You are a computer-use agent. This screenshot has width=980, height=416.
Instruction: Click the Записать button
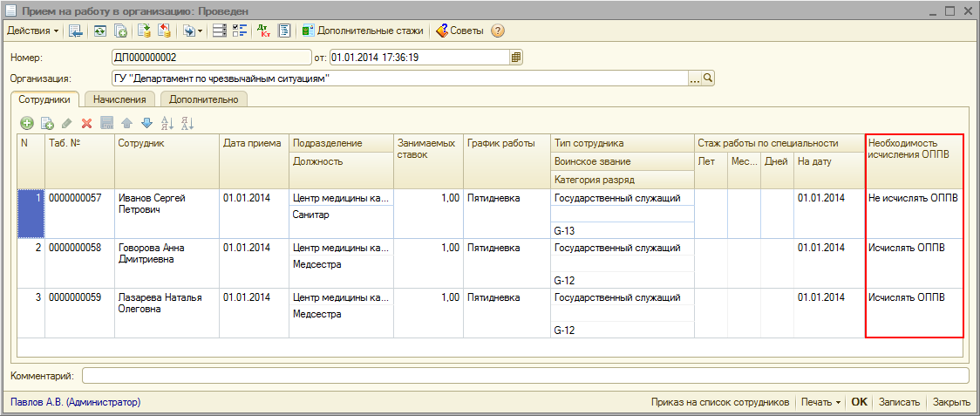(899, 402)
